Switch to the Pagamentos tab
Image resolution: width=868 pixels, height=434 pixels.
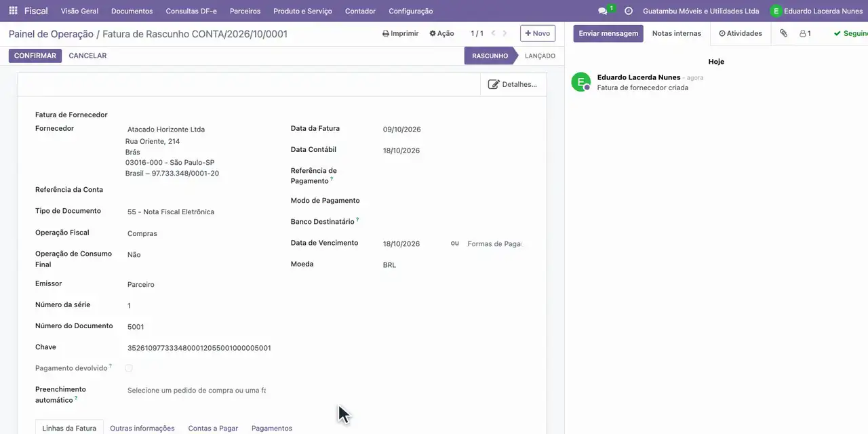click(272, 428)
